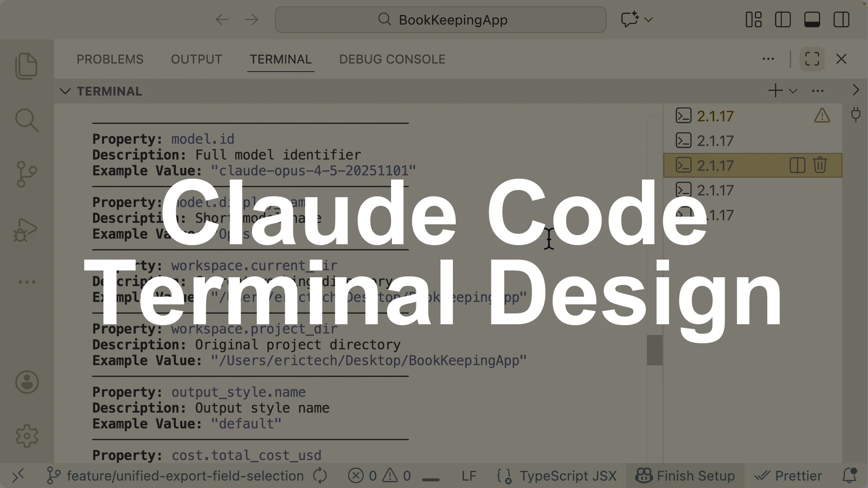868x488 pixels.
Task: Click the BookKeepingApp search box
Action: 441,19
